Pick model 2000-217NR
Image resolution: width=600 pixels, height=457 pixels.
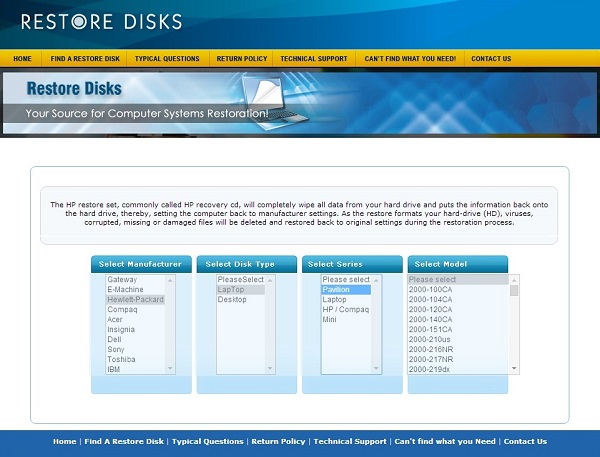click(x=458, y=359)
